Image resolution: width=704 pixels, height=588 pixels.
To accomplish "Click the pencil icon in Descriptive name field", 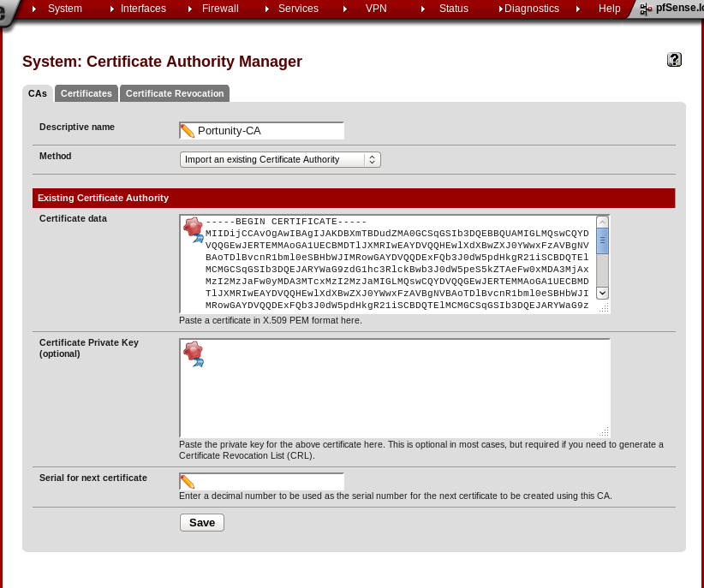I will 188,131.
